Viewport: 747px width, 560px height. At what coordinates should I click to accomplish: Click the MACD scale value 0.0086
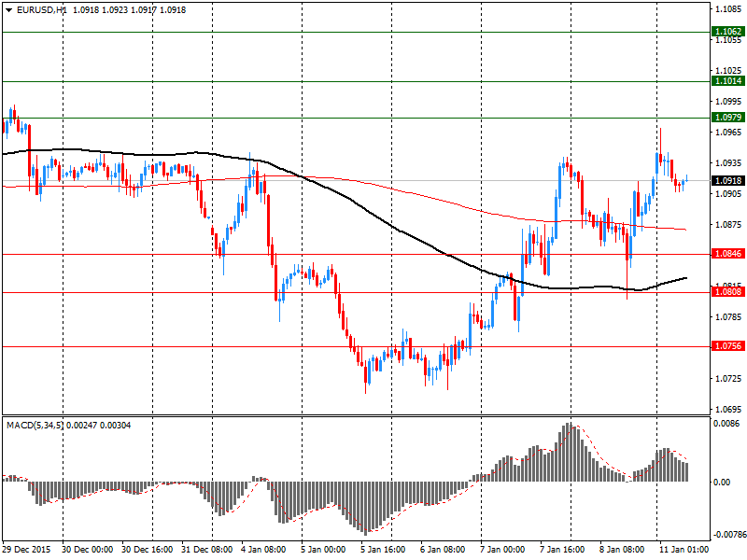click(x=727, y=424)
